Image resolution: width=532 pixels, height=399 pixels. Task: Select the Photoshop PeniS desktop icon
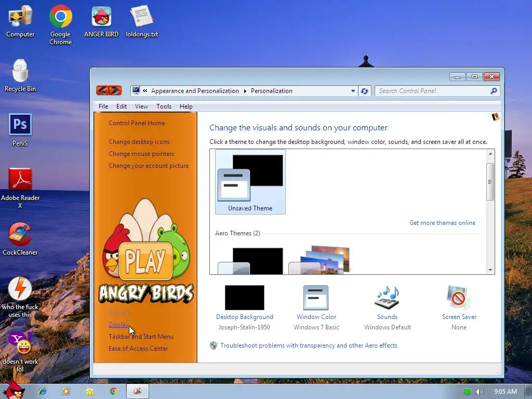20,130
